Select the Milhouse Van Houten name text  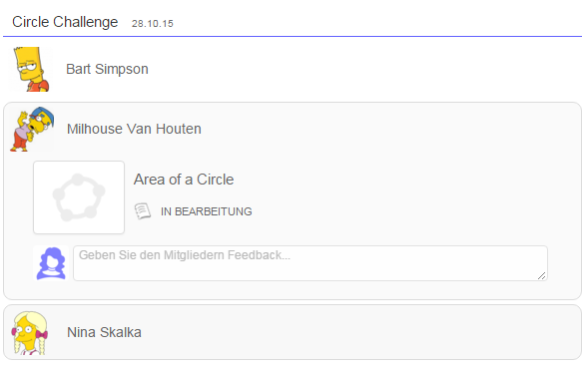134,129
